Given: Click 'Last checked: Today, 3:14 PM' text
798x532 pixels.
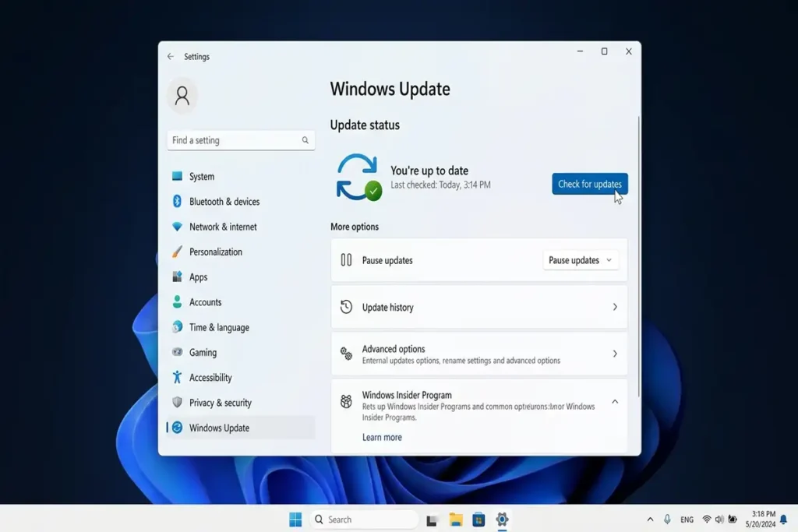Looking at the screenshot, I should pos(440,185).
